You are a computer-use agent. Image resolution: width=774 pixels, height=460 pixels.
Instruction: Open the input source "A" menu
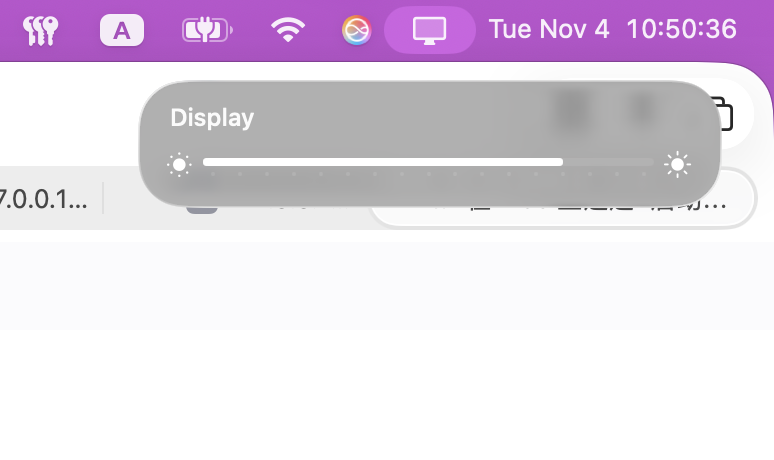click(x=122, y=30)
